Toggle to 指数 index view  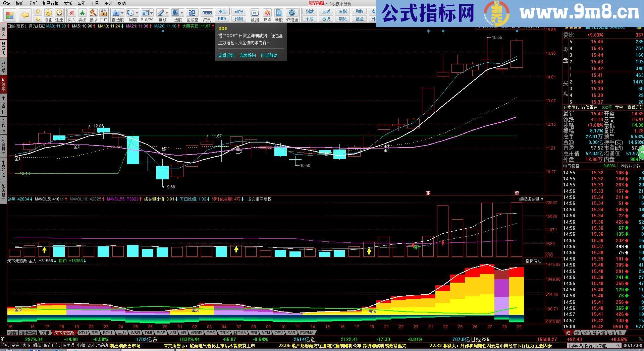click(309, 11)
